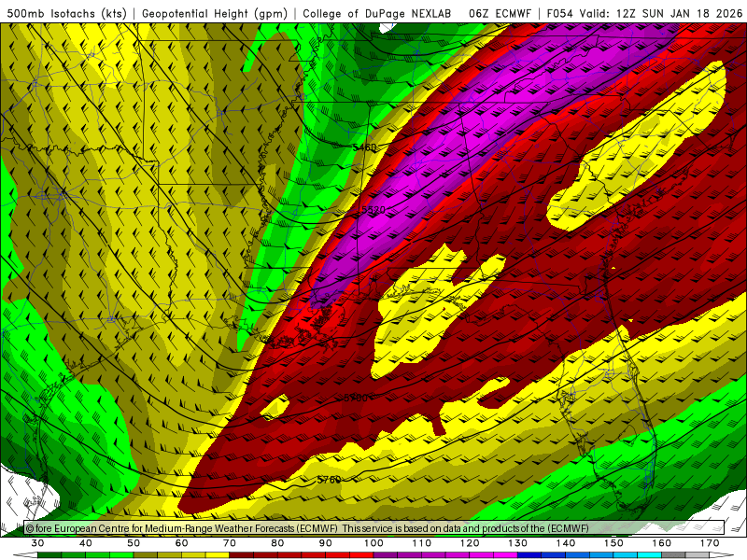Viewport: 747px width, 560px height.
Task: Click the legend value 50
Action: [x=134, y=543]
